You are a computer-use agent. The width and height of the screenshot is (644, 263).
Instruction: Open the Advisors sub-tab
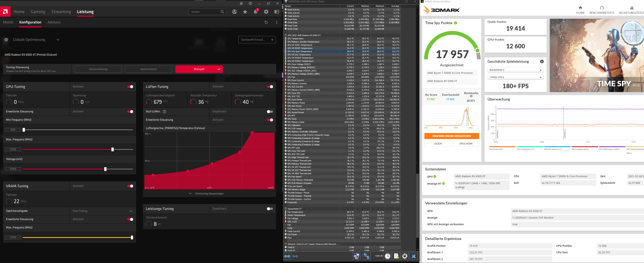pyautogui.click(x=54, y=22)
